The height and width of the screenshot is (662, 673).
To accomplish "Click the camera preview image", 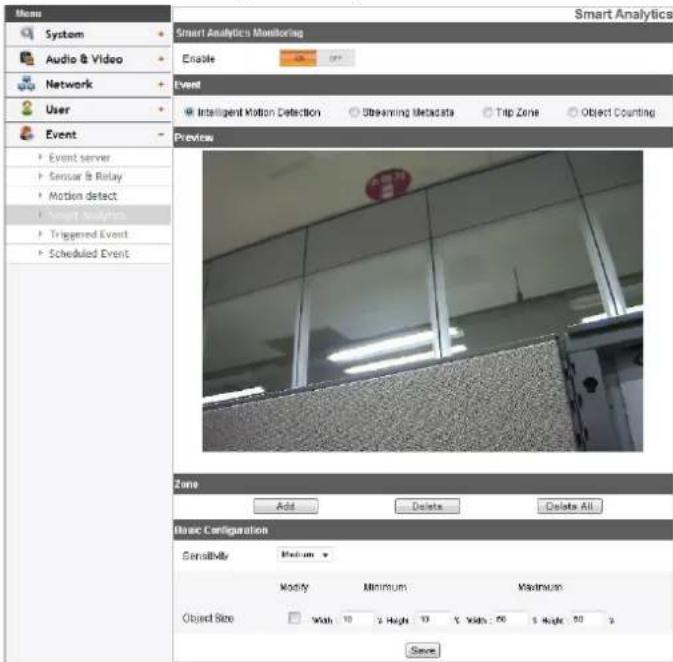I will coord(423,301).
